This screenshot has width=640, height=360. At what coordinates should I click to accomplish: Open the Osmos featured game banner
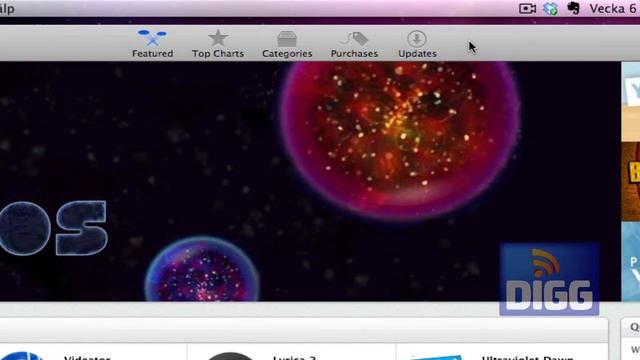pyautogui.click(x=310, y=182)
